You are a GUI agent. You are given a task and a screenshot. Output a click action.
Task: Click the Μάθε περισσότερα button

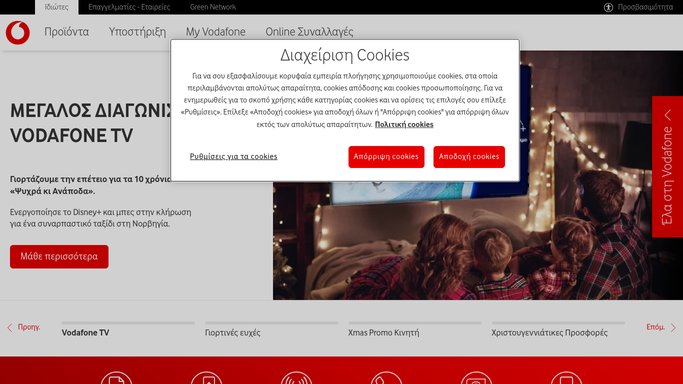click(x=59, y=256)
